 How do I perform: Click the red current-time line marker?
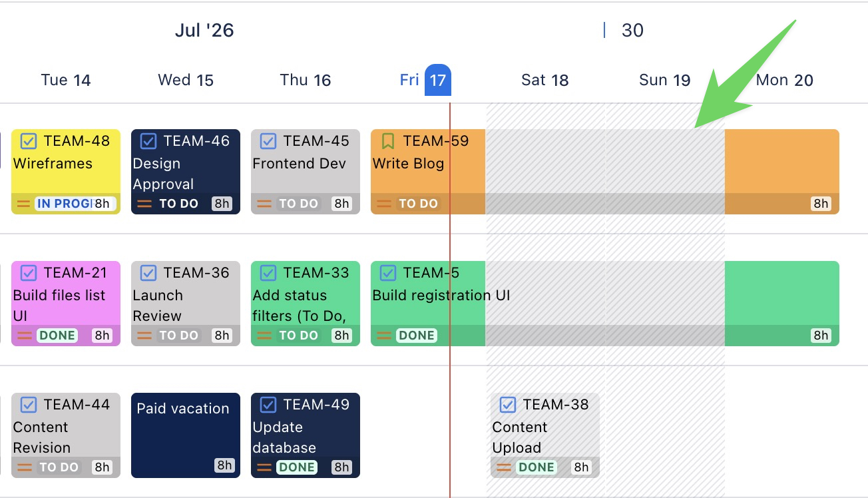tap(450, 300)
